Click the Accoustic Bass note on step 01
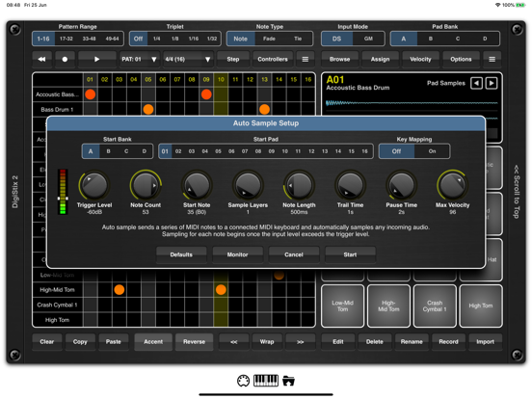The height and width of the screenshot is (399, 532). [x=91, y=94]
